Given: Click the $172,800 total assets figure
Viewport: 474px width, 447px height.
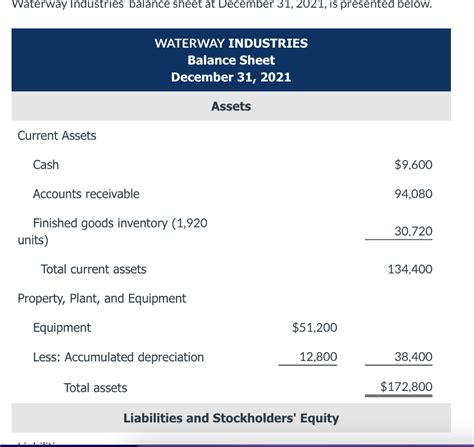Looking at the screenshot, I should tap(406, 387).
